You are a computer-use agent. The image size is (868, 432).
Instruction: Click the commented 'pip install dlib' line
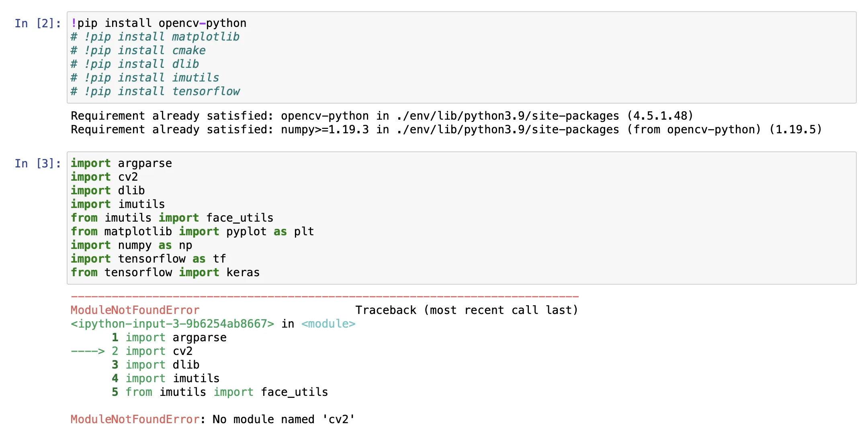tap(135, 64)
